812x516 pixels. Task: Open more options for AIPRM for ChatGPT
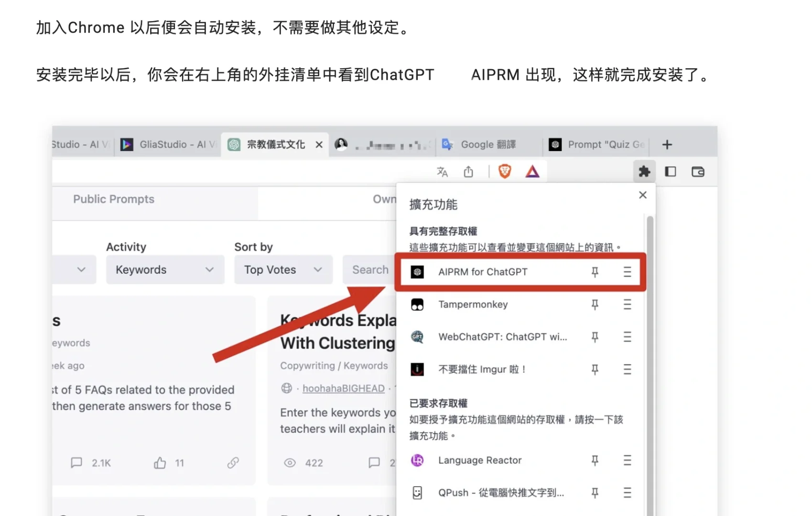628,272
